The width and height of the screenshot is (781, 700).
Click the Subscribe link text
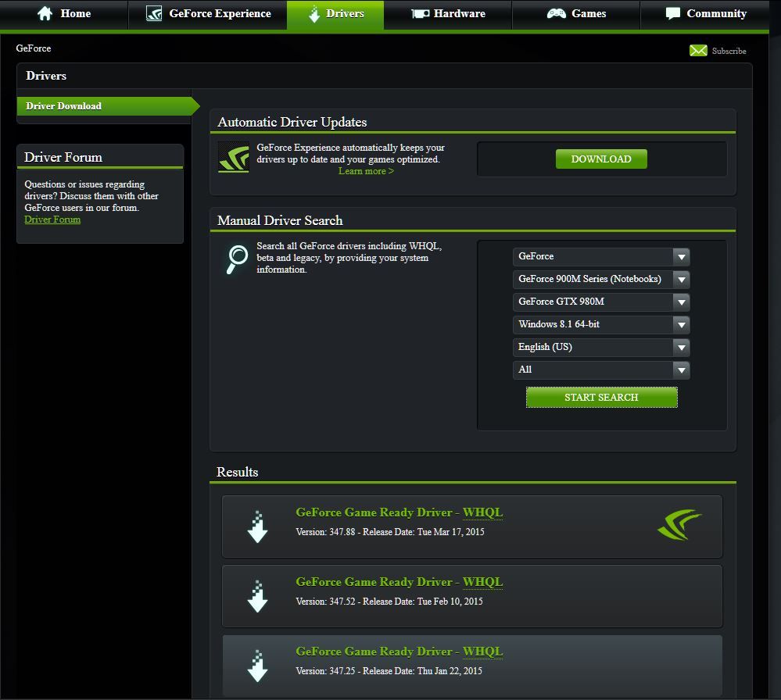[x=729, y=51]
